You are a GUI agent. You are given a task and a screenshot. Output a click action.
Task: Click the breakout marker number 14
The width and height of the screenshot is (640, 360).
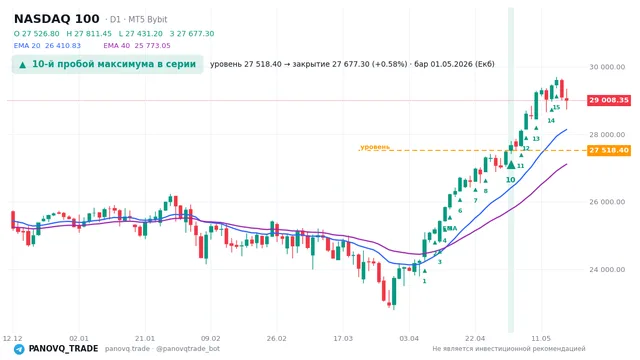coord(551,120)
